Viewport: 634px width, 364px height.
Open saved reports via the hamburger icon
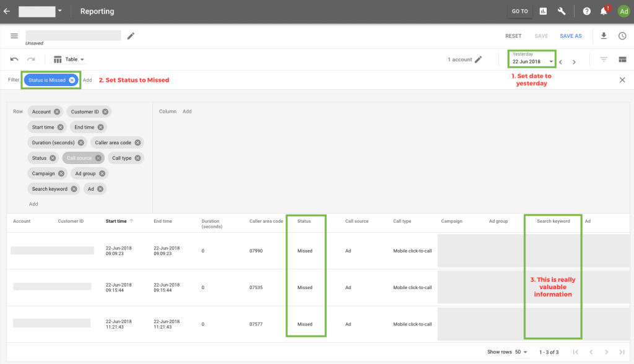14,36
